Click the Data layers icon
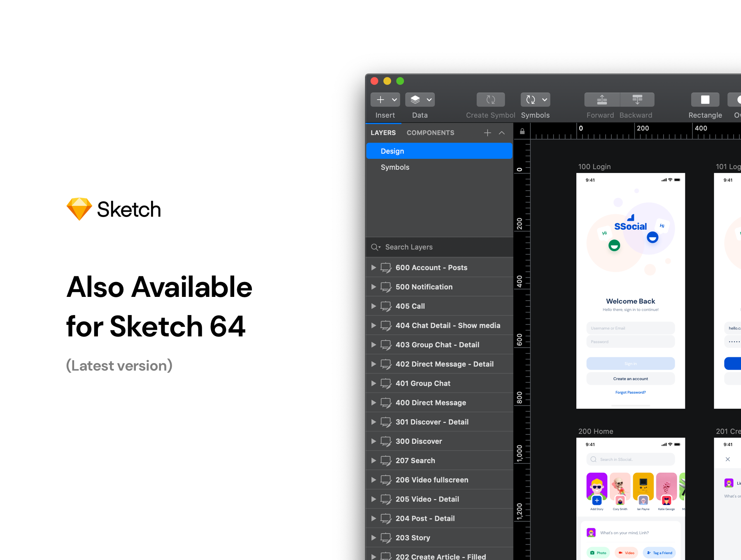This screenshot has width=741, height=560. tap(415, 100)
